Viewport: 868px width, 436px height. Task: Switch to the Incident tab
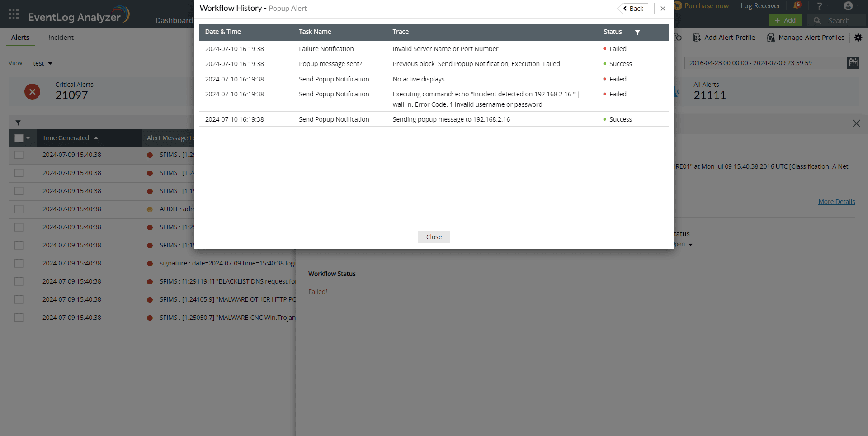click(x=61, y=37)
